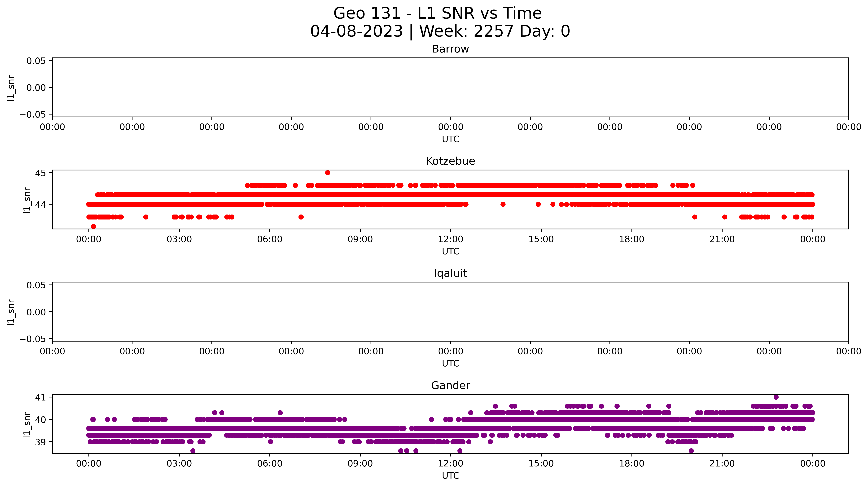
Task: Click the 18:00 x-tick label in Gander plot
Action: point(631,464)
